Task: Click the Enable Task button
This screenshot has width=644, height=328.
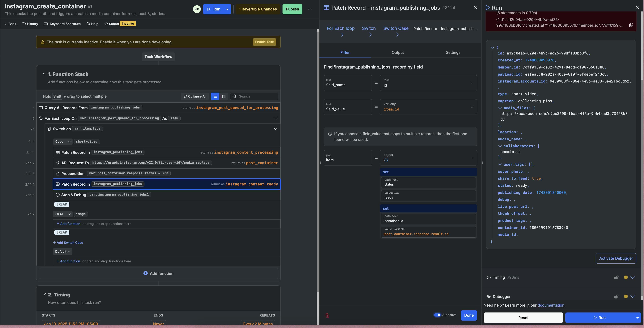Action: pyautogui.click(x=264, y=42)
